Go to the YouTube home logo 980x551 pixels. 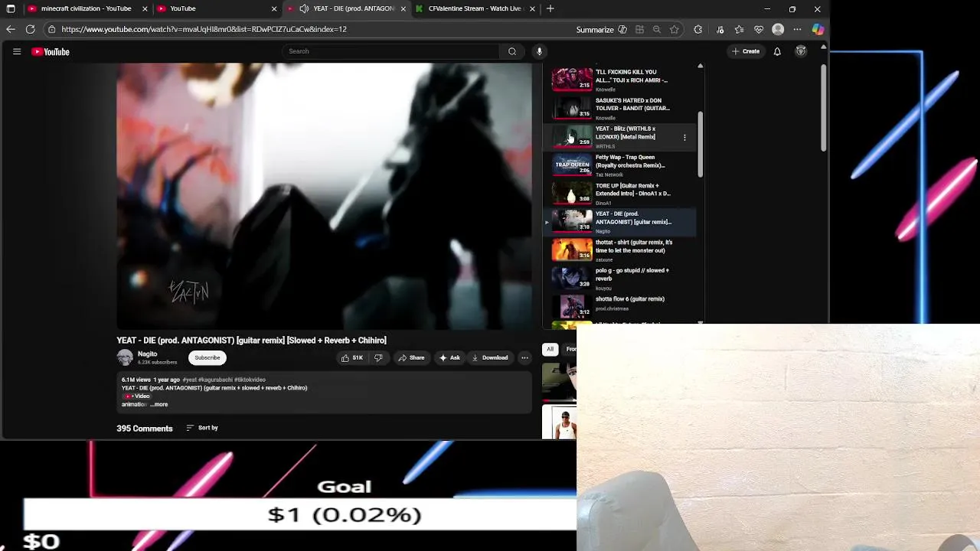click(51, 51)
